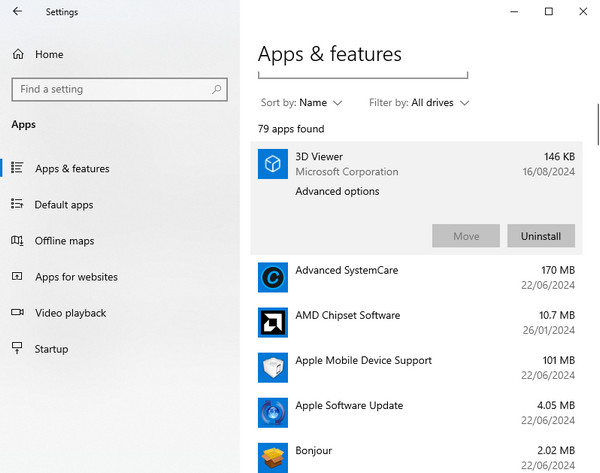Screen dimensions: 600x473
Task: Click the Video playback camera icon
Action: [x=17, y=312]
